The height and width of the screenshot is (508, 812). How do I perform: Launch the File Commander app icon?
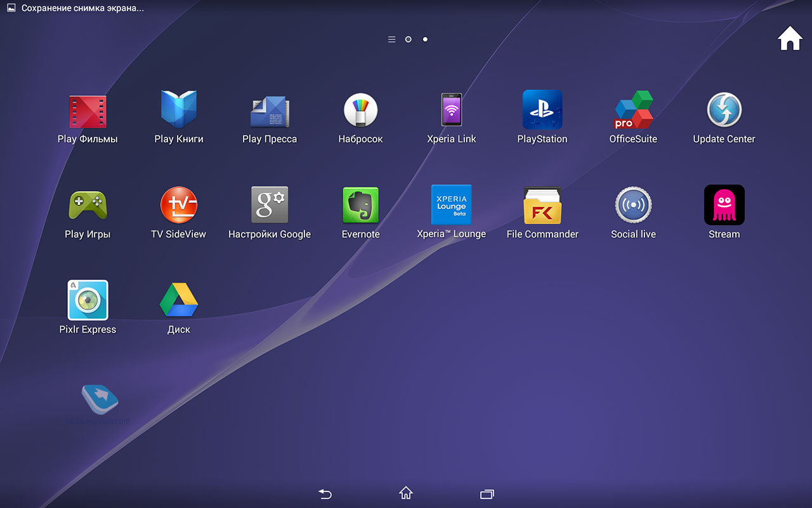[542, 205]
